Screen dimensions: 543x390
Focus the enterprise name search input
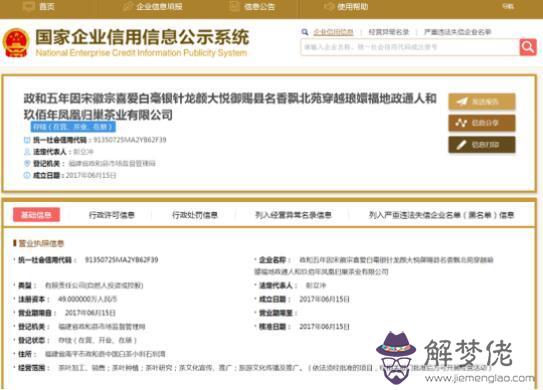[x=410, y=47]
